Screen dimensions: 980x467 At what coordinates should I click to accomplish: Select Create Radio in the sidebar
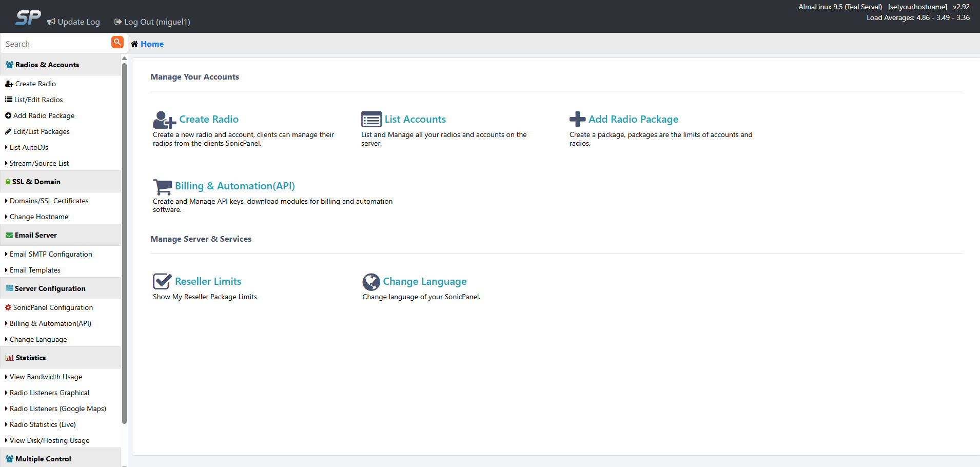point(35,84)
